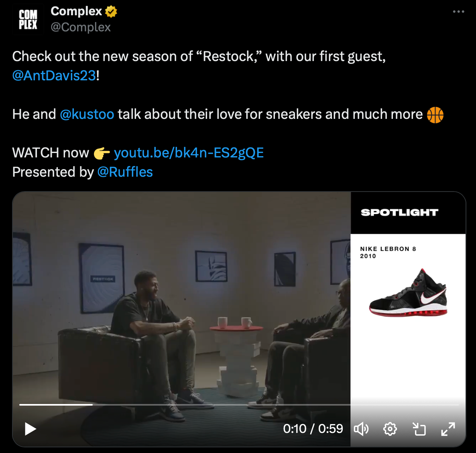Viewport: 476px width, 453px height.
Task: Click the Nike LeBron 8 shoe image
Action: [x=408, y=293]
